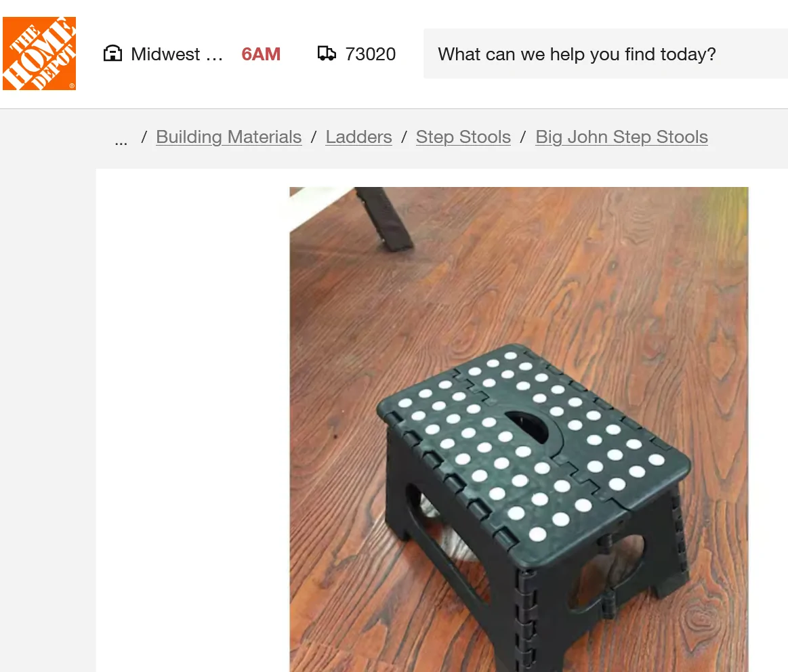Image resolution: width=788 pixels, height=672 pixels.
Task: Open Big John Step Stools link
Action: [x=621, y=137]
